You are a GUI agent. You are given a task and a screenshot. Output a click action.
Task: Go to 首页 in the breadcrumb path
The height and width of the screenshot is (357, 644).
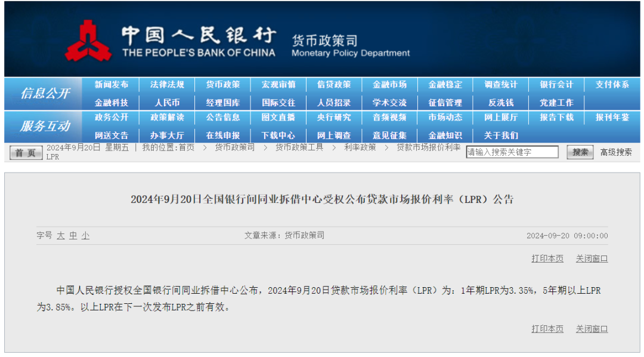pyautogui.click(x=187, y=147)
